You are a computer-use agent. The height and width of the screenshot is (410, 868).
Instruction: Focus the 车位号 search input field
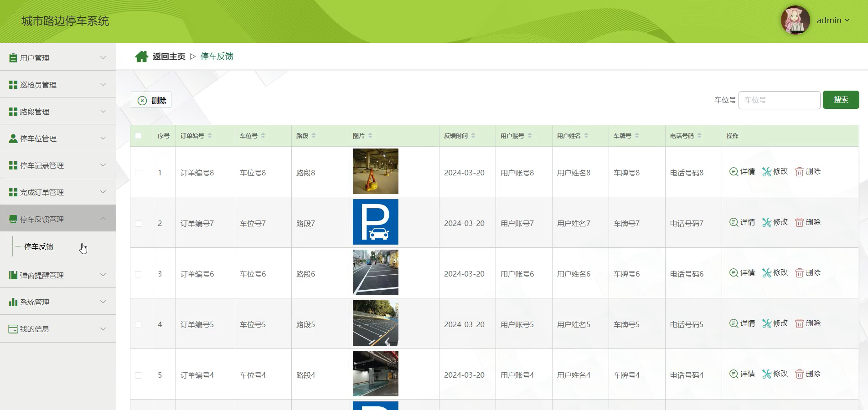(779, 100)
